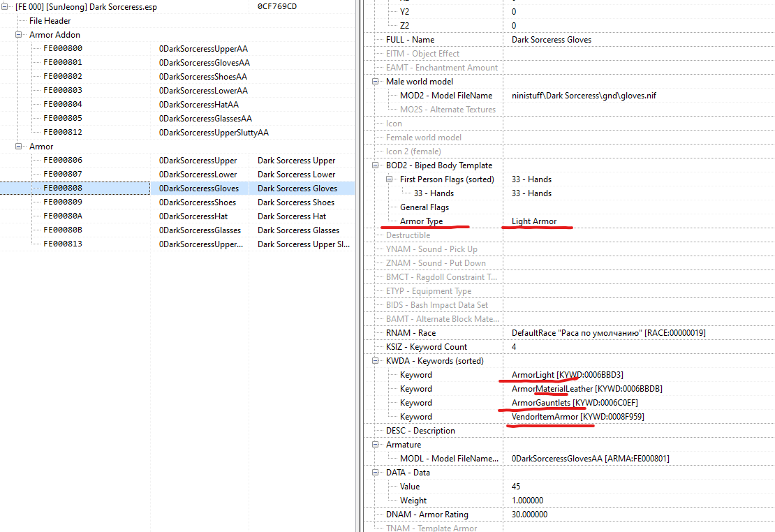The width and height of the screenshot is (775, 532).
Task: Select the General Flags row
Action: pos(570,207)
